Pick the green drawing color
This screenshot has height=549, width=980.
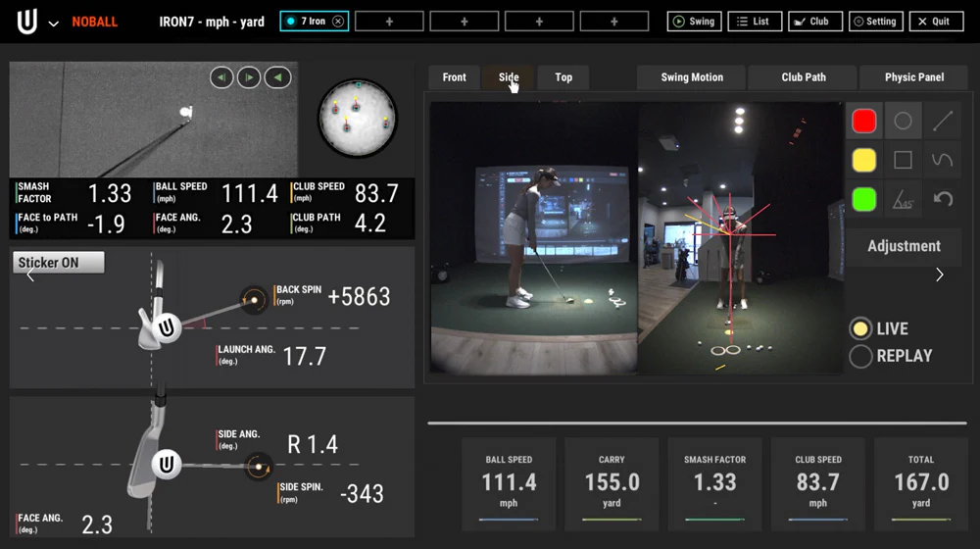coord(863,199)
